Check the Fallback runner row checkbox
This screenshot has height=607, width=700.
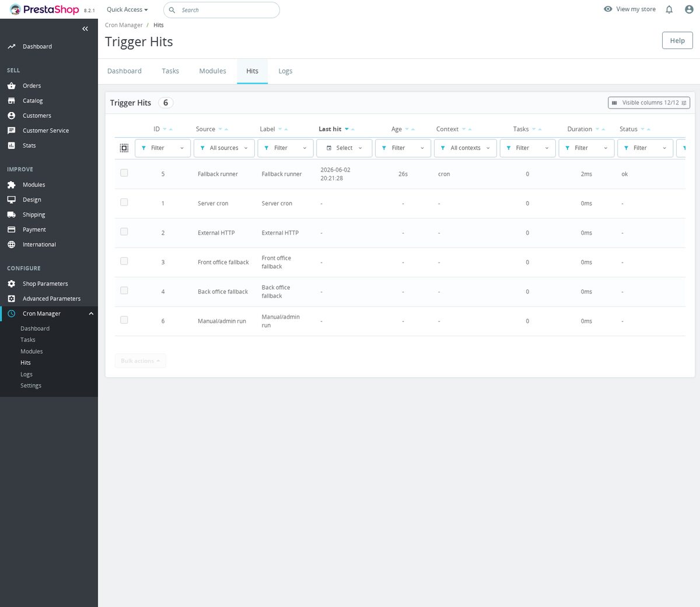(x=124, y=173)
